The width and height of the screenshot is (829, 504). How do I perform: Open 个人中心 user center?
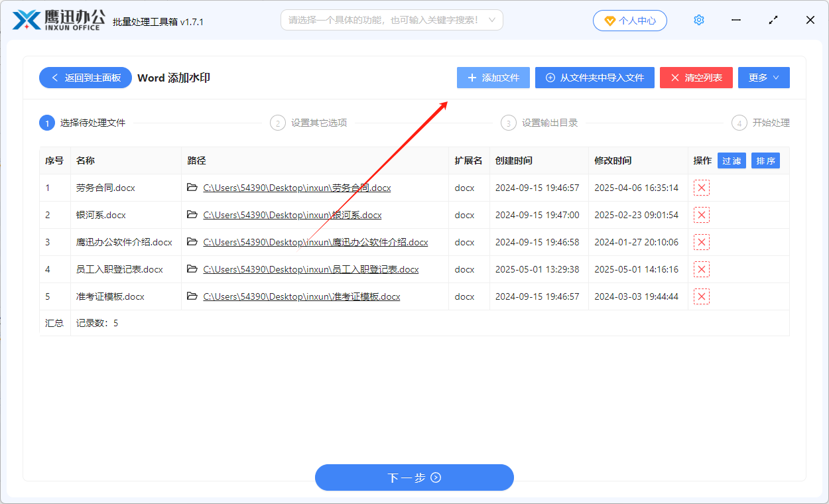click(629, 21)
